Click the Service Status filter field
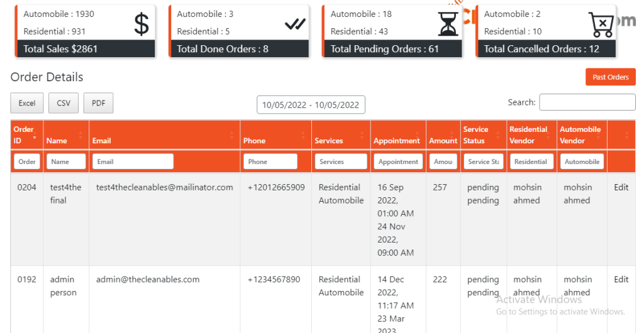Viewport: 644px width, 333px height. tap(483, 161)
